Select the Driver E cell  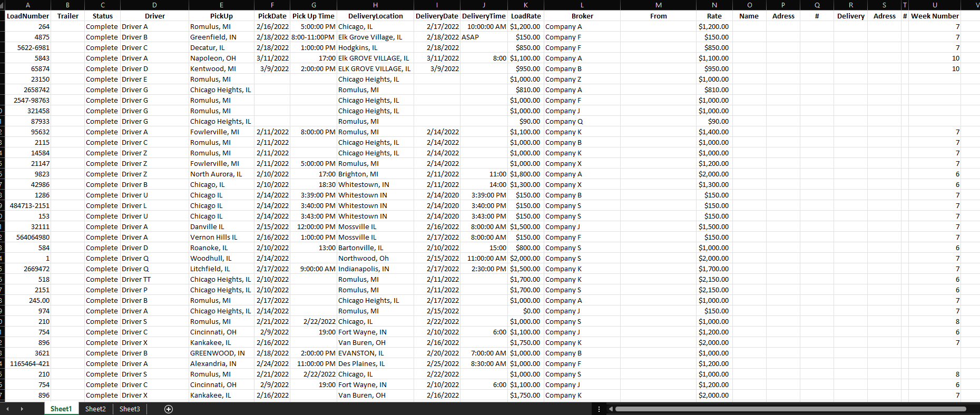[154, 79]
